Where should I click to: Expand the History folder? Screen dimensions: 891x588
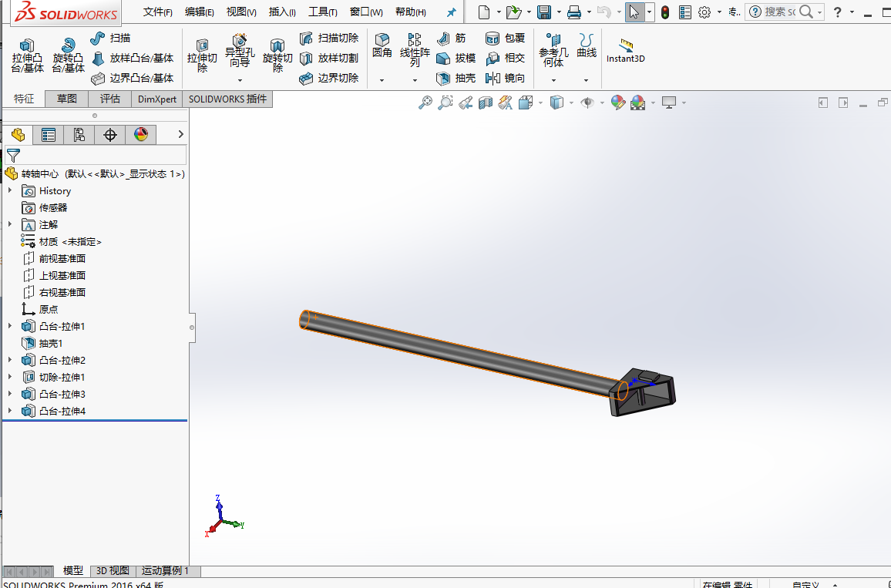coord(10,191)
